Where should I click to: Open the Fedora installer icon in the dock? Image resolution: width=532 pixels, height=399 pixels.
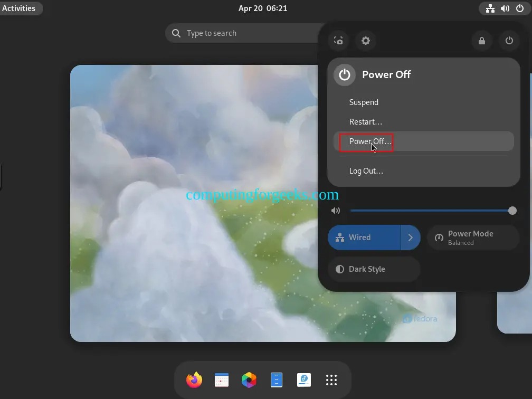pos(304,380)
